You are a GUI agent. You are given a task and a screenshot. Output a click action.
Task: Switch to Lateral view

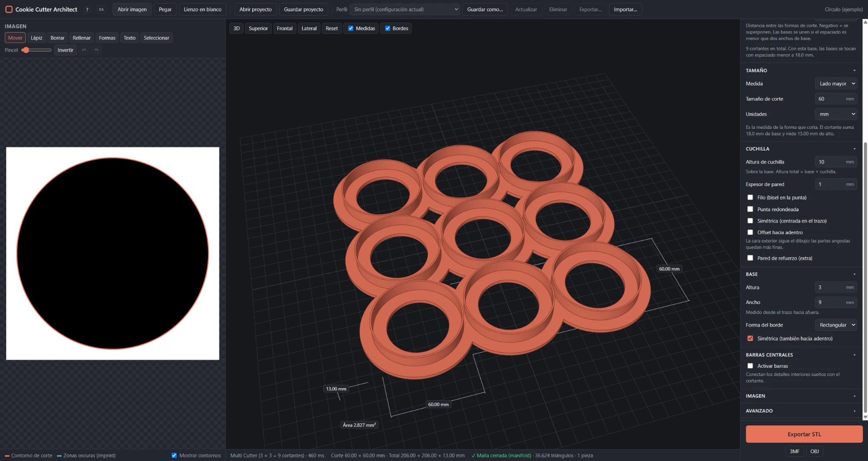(309, 29)
